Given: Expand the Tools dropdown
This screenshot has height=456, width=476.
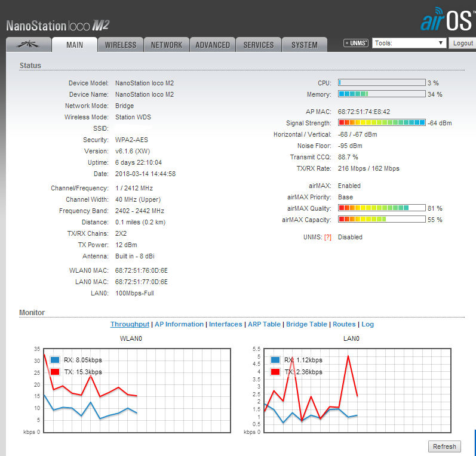Looking at the screenshot, I should click(x=409, y=43).
